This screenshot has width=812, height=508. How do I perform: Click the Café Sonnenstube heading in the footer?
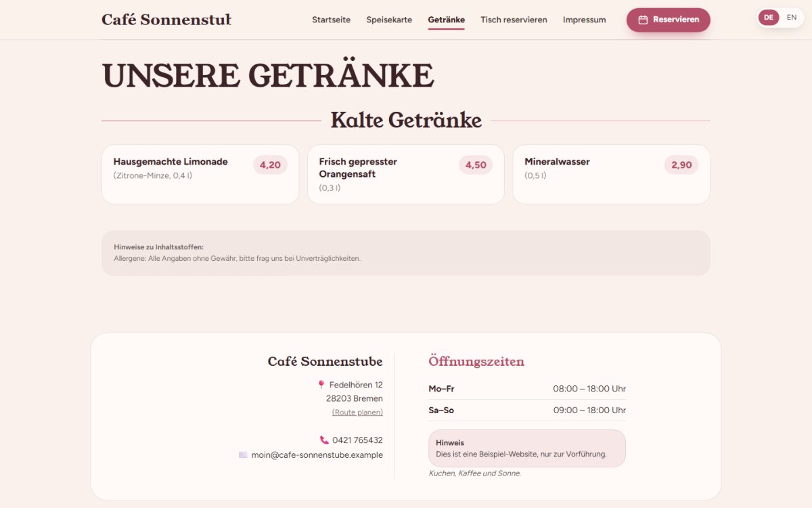[325, 362]
